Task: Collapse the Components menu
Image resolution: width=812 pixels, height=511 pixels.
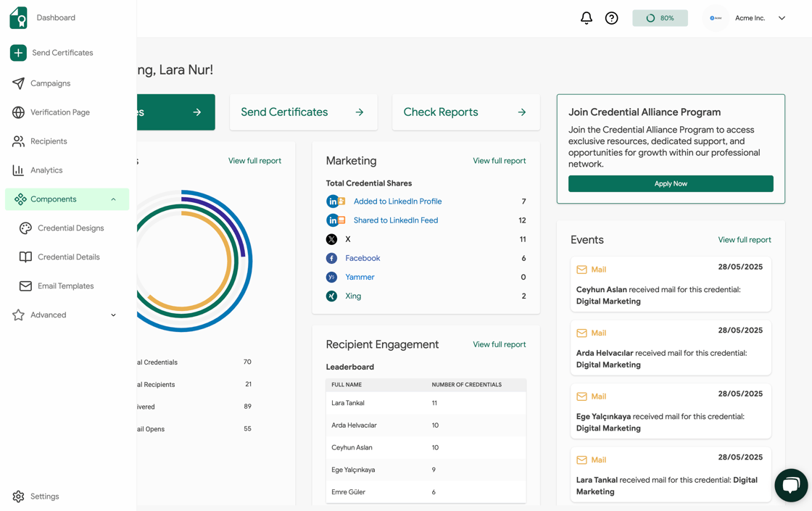Action: point(112,199)
